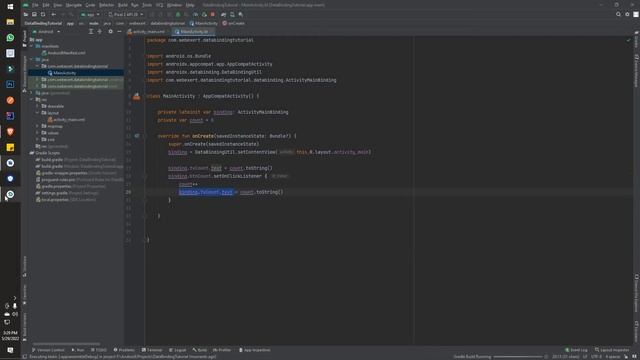Open WhatsApp from Windows taskbar
Viewport: 640px width, 360px height.
[x=10, y=38]
